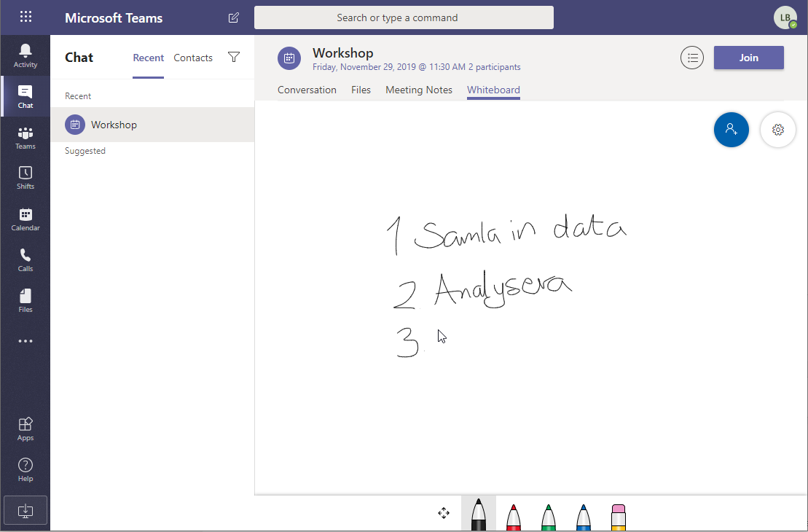808x532 pixels.
Task: Click the new chat compose icon
Action: pyautogui.click(x=233, y=17)
